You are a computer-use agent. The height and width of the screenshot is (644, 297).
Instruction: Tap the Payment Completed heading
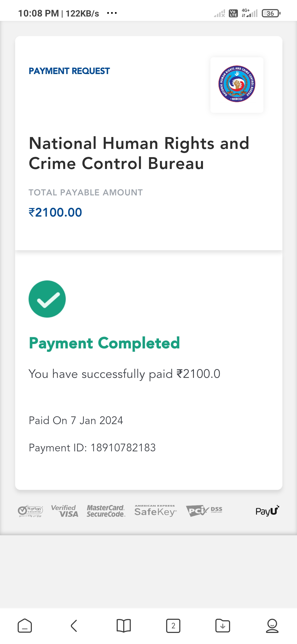(105, 343)
